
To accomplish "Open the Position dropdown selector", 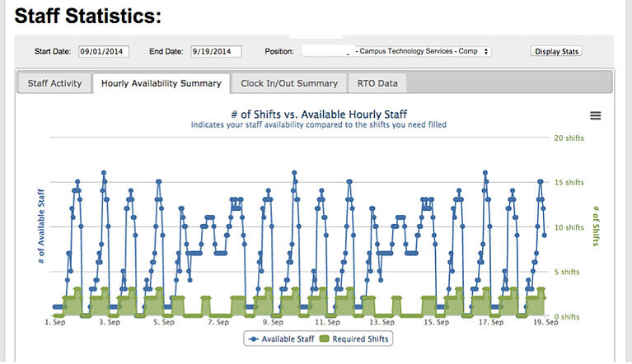I will 396,51.
